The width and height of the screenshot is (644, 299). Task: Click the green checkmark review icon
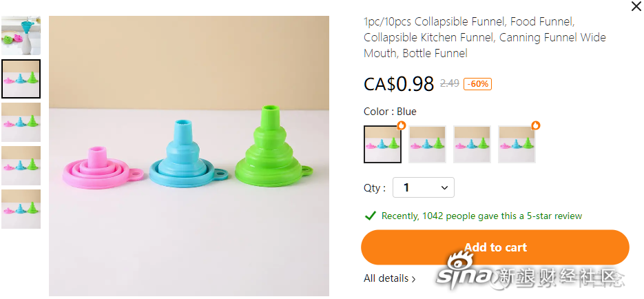(x=371, y=216)
